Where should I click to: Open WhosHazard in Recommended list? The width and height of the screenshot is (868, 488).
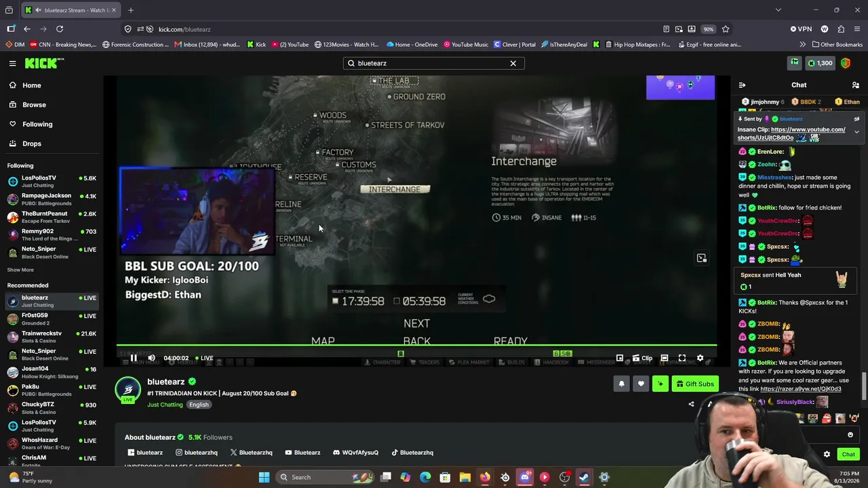tap(52, 444)
